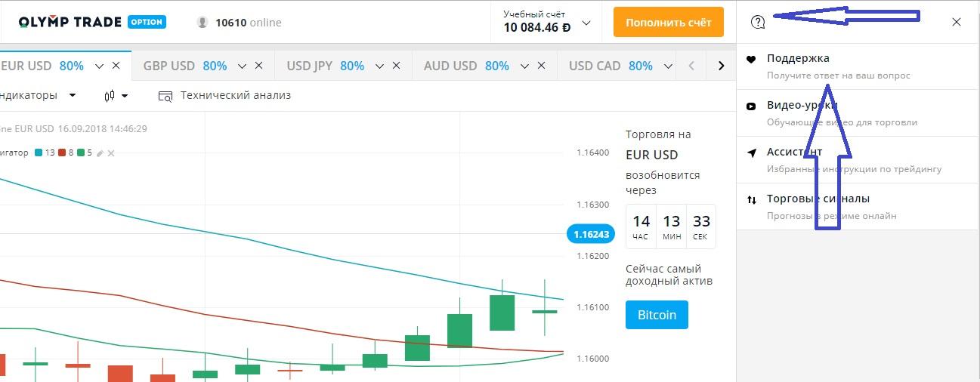
Task: Click the Пополнить счёт button
Action: tap(669, 23)
